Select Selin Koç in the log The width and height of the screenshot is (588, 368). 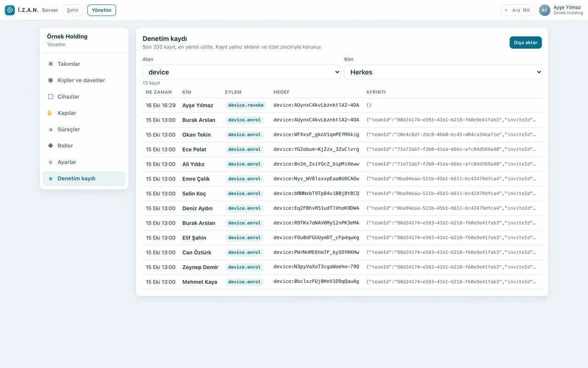click(194, 194)
